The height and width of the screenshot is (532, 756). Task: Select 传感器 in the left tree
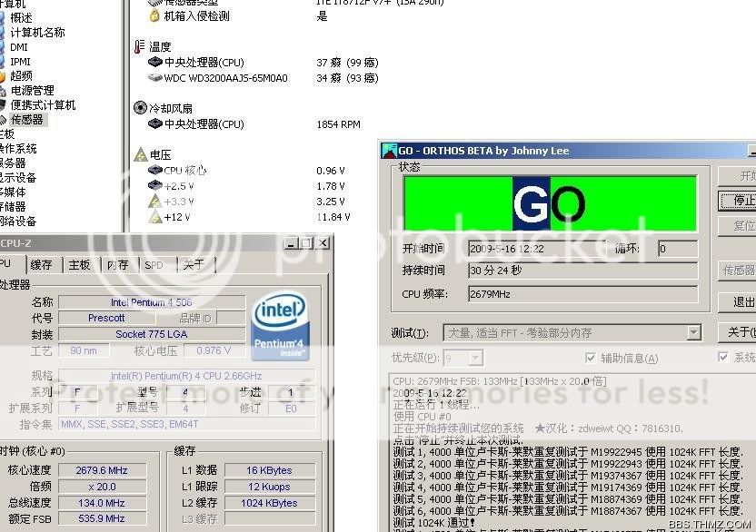click(x=27, y=119)
